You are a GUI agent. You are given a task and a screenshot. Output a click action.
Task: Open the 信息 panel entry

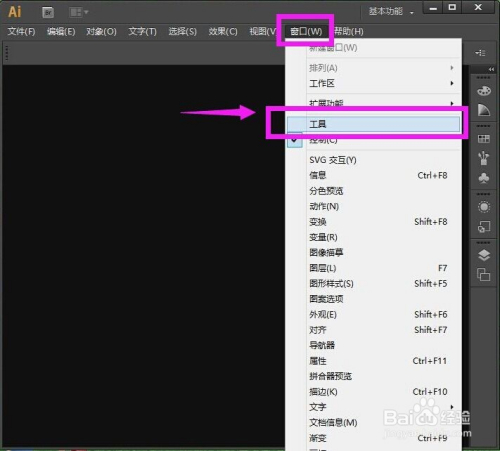tap(373, 175)
